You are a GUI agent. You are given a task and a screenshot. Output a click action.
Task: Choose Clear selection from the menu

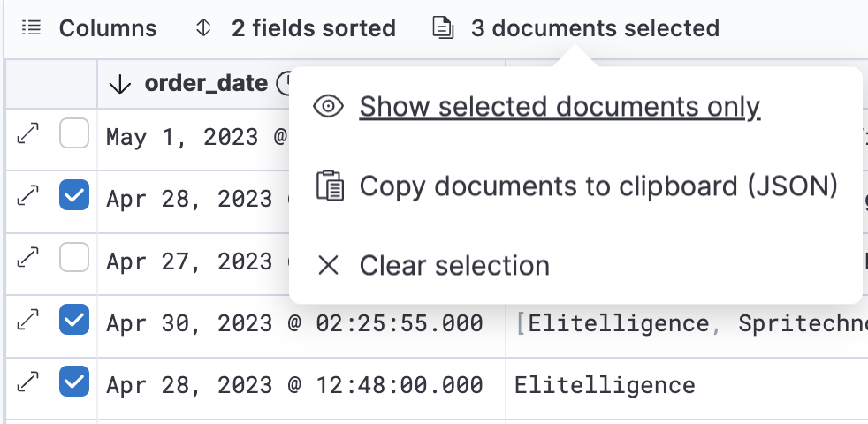454,265
